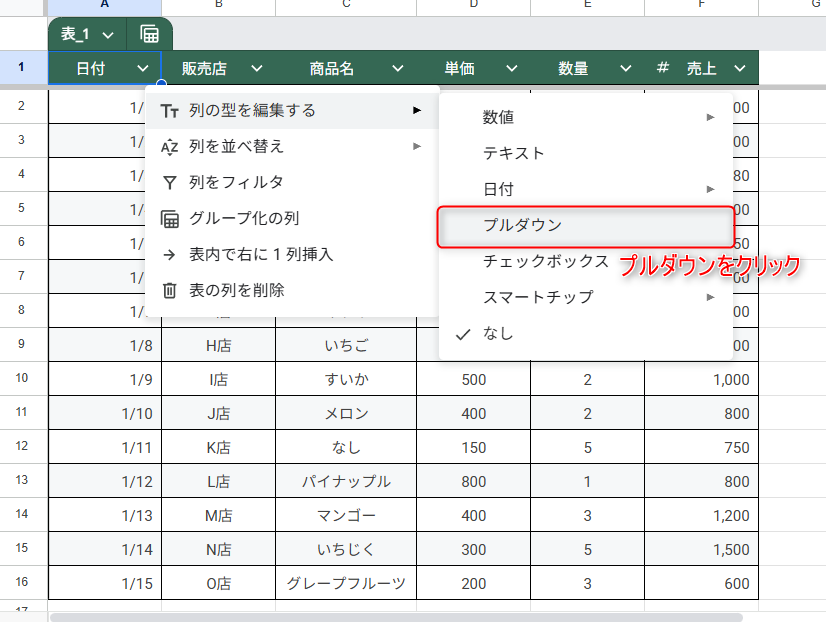
Task: Click the # number type icon beside 売上
Action: (662, 68)
